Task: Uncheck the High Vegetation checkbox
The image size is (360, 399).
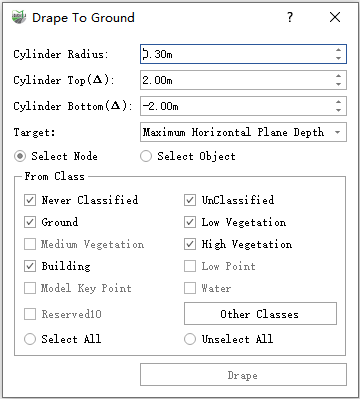Action: point(190,244)
